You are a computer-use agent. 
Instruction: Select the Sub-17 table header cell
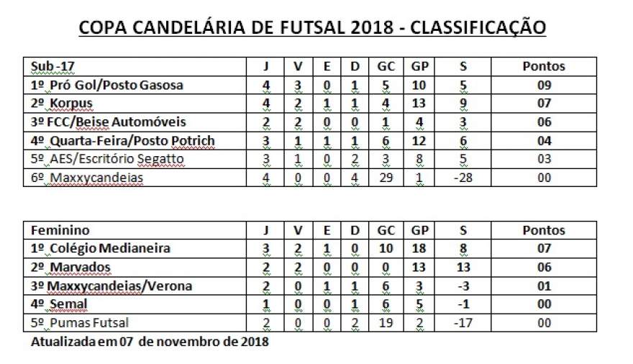(x=135, y=67)
